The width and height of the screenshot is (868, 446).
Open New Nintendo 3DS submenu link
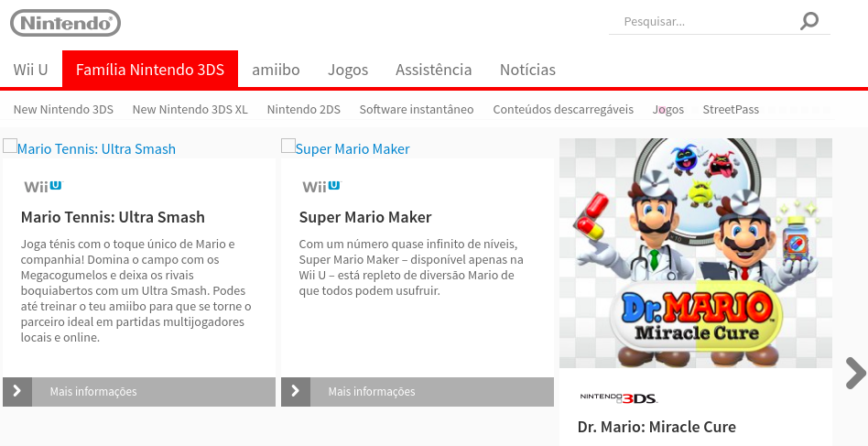[x=63, y=110]
